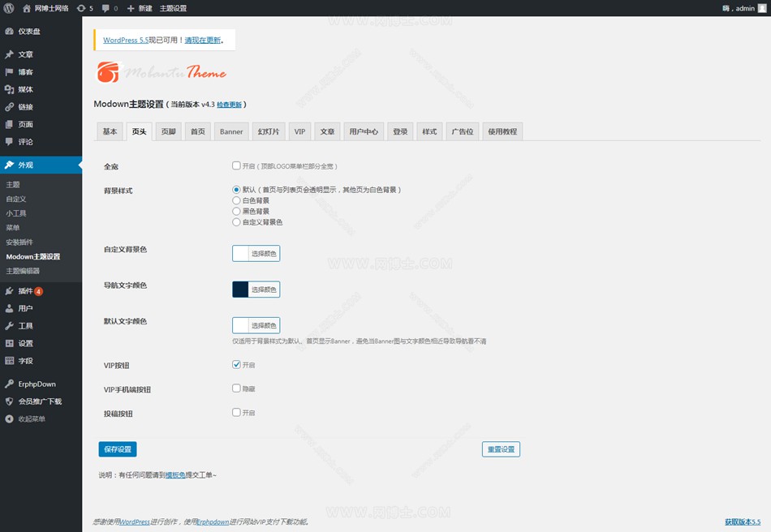Open the 主题 submenu item

click(13, 185)
